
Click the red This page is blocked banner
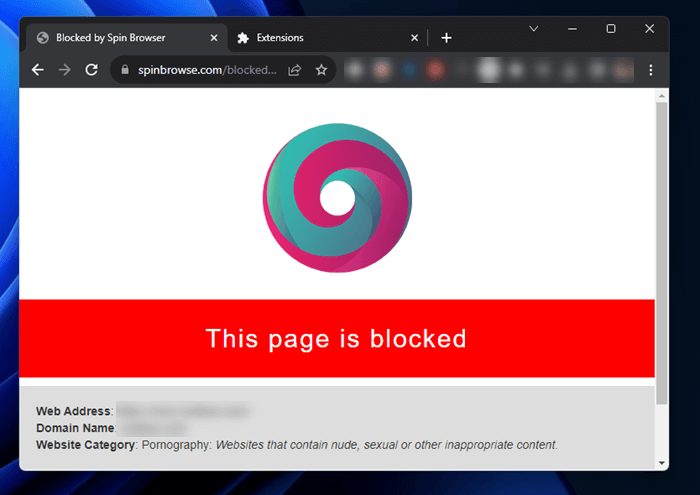337,338
